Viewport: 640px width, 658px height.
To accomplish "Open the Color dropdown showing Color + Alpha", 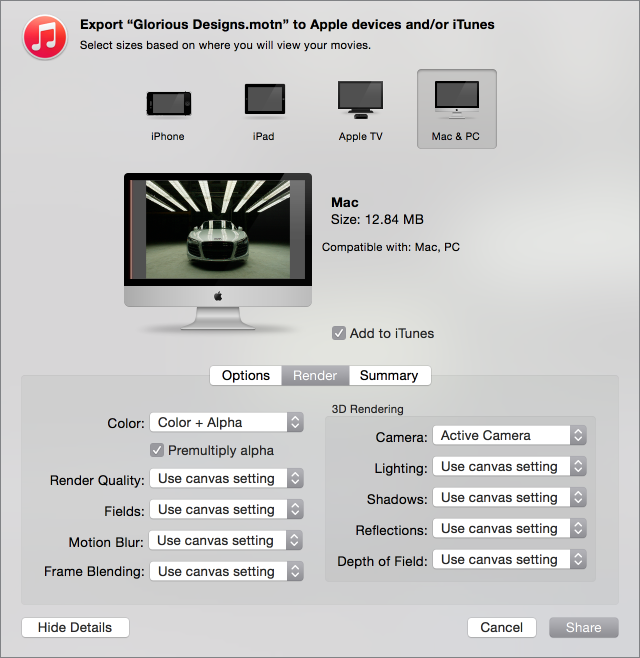I will pos(226,422).
